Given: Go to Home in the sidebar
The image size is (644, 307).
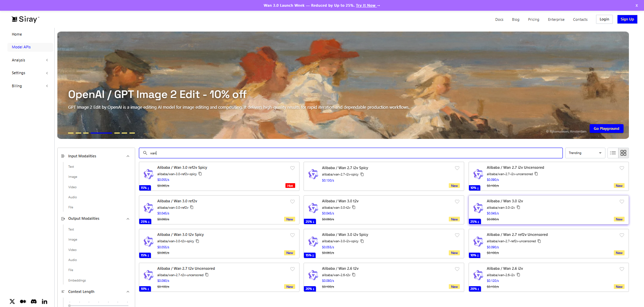Looking at the screenshot, I should click(x=17, y=34).
